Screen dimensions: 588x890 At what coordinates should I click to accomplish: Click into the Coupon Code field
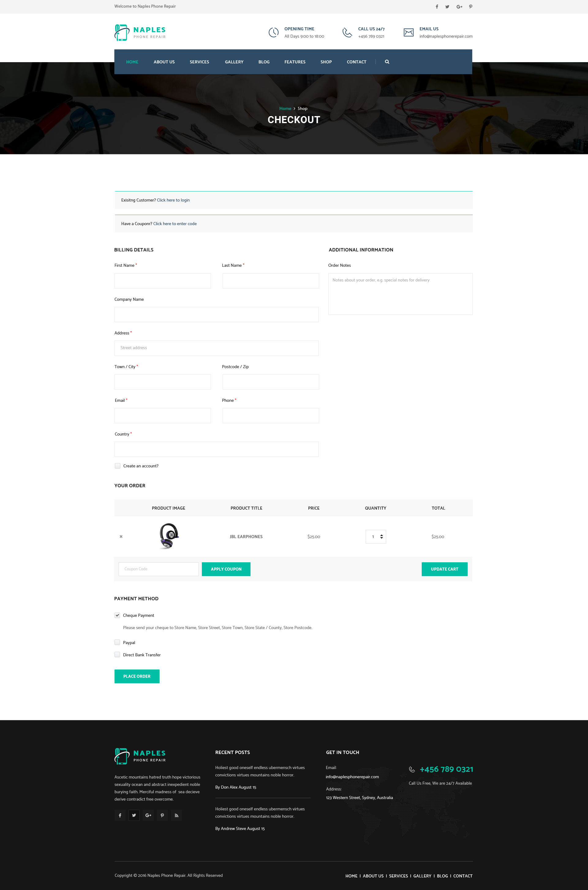158,569
